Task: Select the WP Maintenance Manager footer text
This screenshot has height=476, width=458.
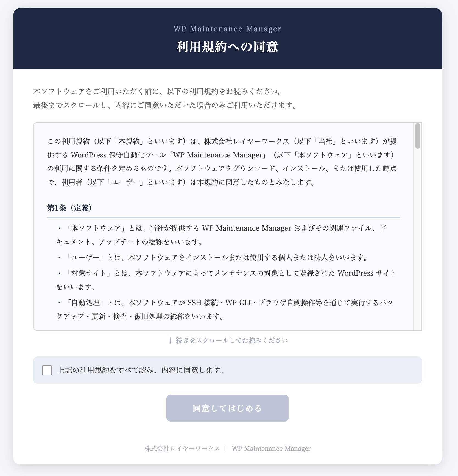Action: click(271, 448)
